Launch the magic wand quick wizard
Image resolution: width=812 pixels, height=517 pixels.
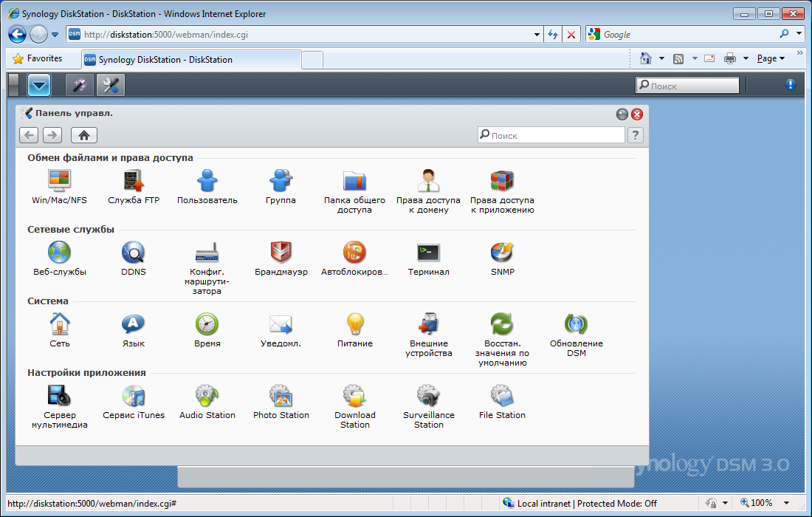[80, 85]
